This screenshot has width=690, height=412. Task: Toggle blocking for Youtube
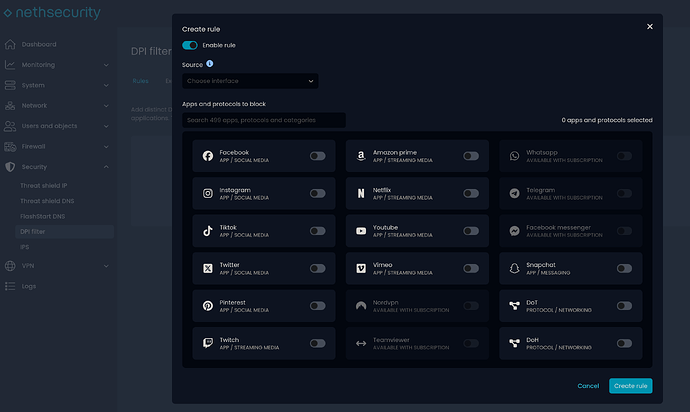pos(471,231)
